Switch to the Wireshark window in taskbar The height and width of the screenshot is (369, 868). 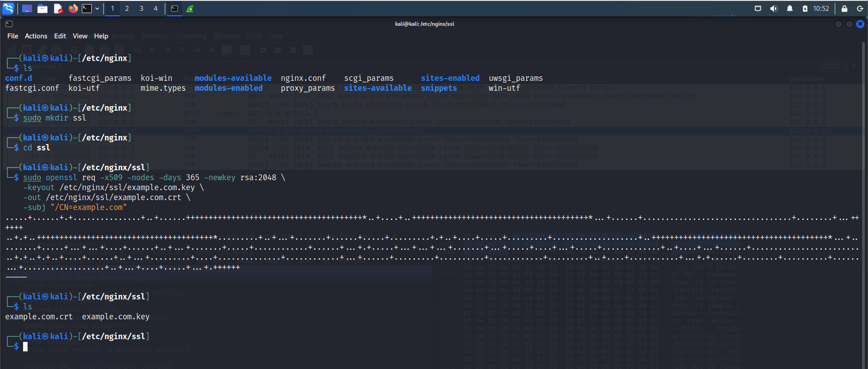pos(190,9)
